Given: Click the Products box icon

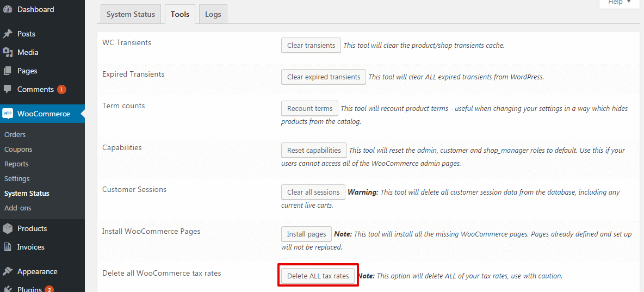Looking at the screenshot, I should tap(8, 228).
